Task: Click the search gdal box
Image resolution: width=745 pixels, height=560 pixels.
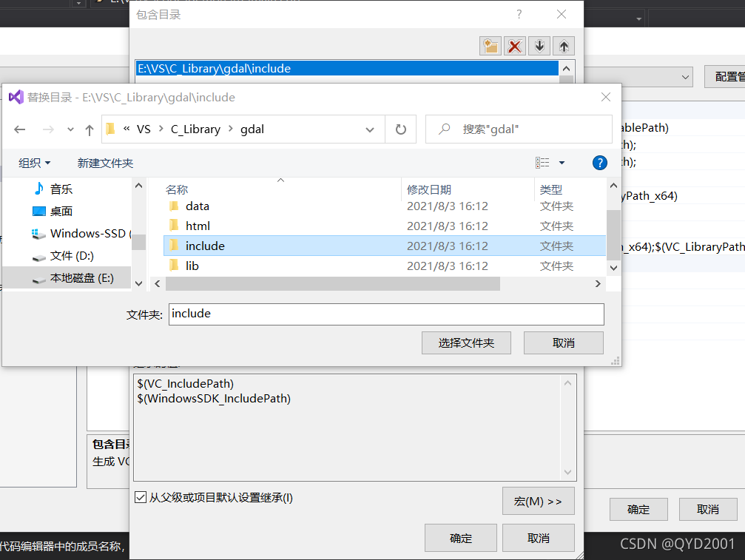Action: (x=519, y=129)
